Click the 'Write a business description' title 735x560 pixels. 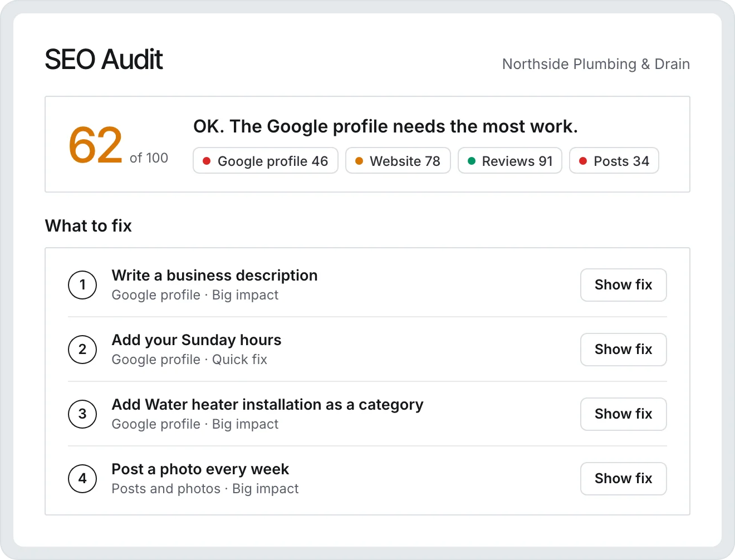(x=215, y=276)
